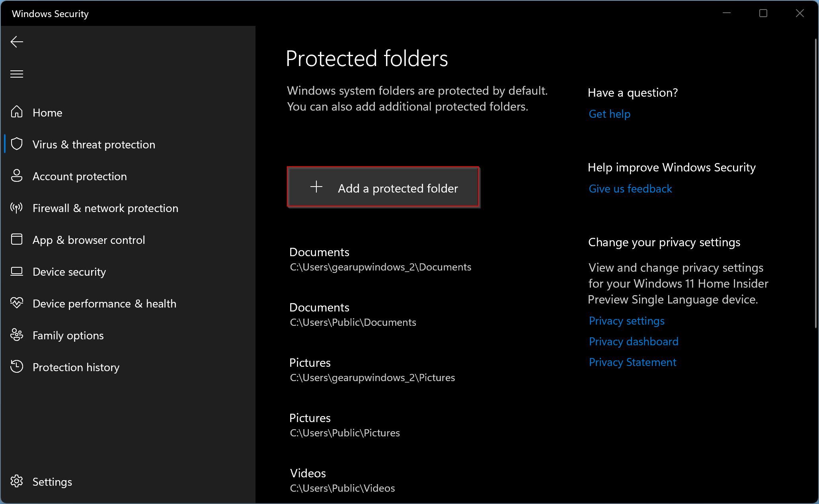Open Settings in the sidebar
This screenshot has height=504, width=819.
click(x=128, y=482)
